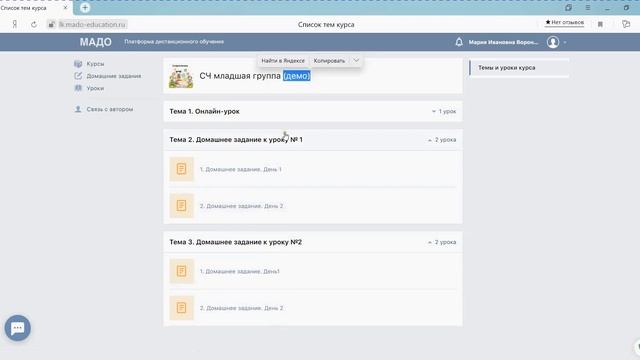
Task: Click the Связь с автором person icon
Action: tap(78, 109)
